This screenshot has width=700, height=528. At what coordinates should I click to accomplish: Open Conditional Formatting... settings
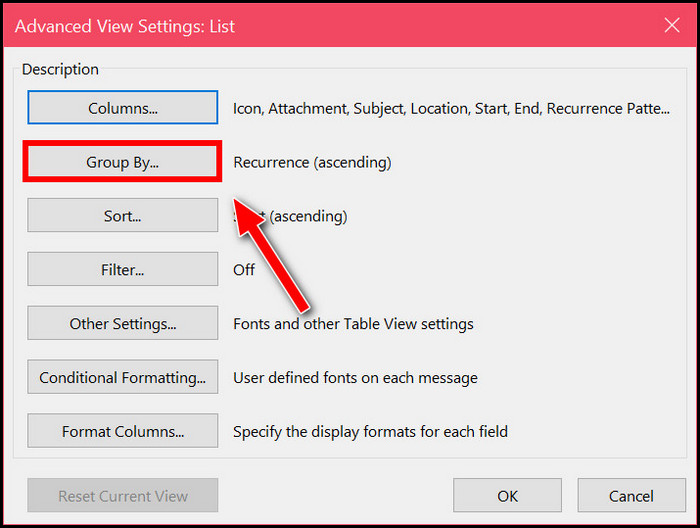tap(122, 377)
